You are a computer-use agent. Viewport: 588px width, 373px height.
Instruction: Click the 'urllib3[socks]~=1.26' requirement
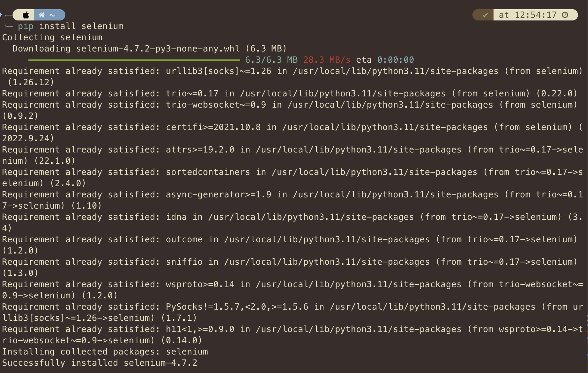(x=218, y=71)
